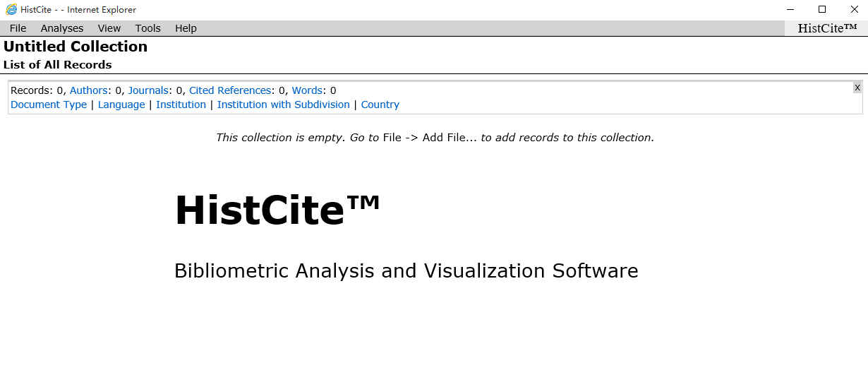Click the Authors link
868x375 pixels.
point(89,90)
